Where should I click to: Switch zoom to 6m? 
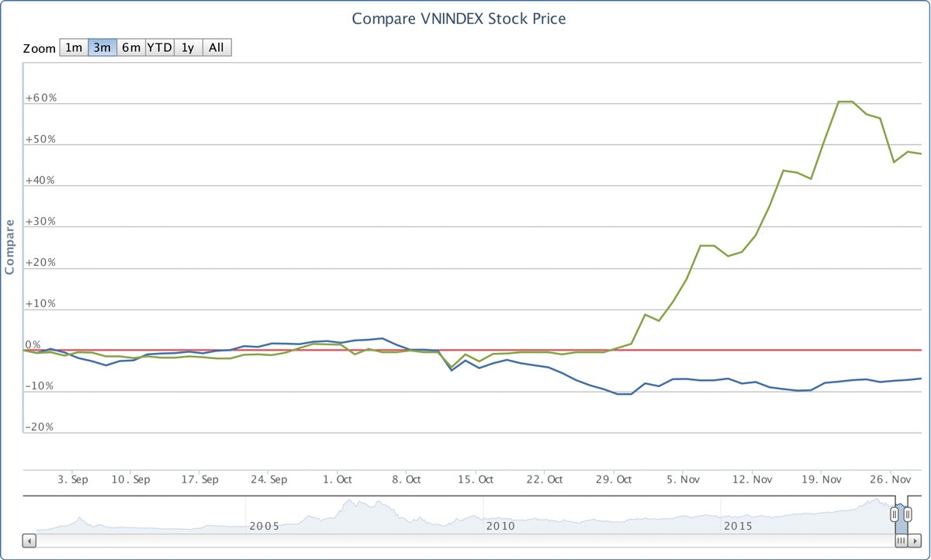(131, 48)
